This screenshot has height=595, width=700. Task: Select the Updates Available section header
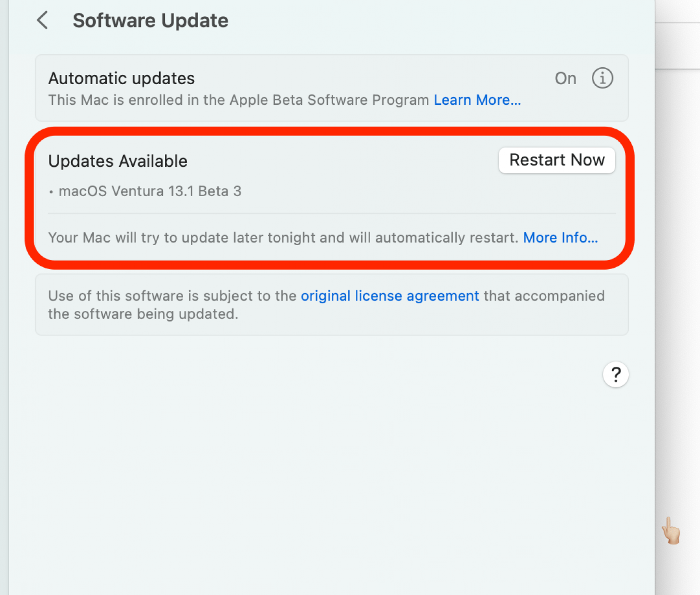[x=118, y=161]
